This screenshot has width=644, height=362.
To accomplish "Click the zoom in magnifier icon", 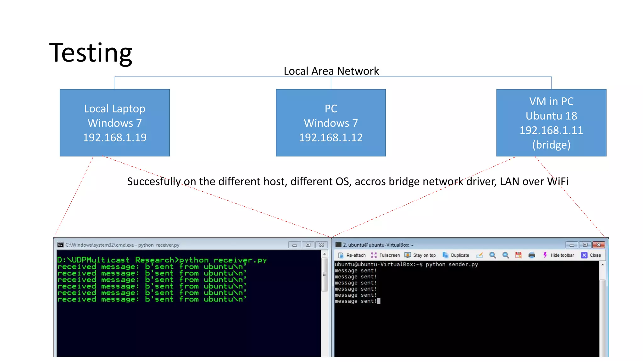I will pos(492,255).
